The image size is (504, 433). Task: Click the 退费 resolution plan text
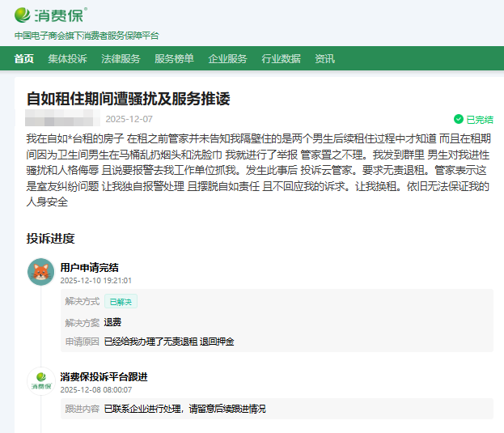(112, 321)
